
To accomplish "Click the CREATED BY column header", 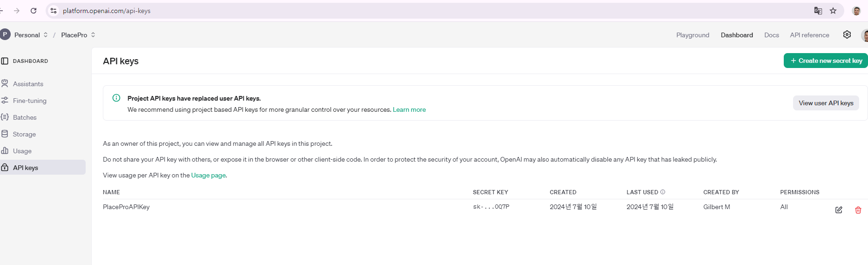I will pos(721,192).
